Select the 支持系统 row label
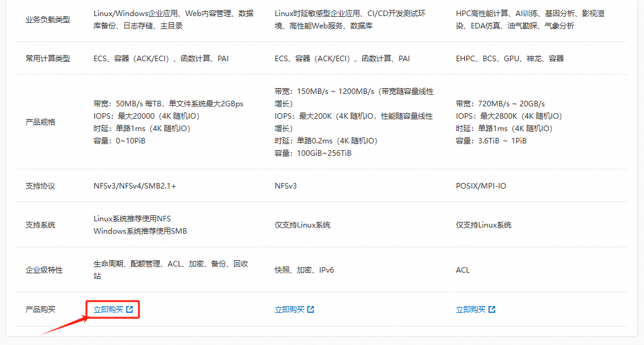The image size is (644, 345). click(x=40, y=225)
